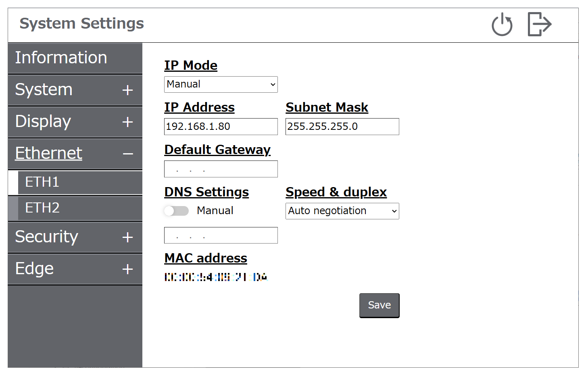Expand Display section plus icon
Screen dimensions: 588x375
coord(127,122)
